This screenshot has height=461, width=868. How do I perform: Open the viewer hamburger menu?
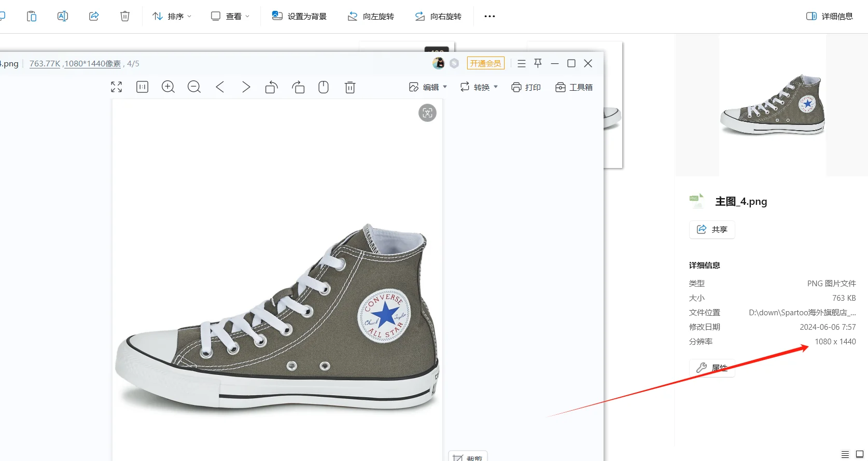click(522, 63)
